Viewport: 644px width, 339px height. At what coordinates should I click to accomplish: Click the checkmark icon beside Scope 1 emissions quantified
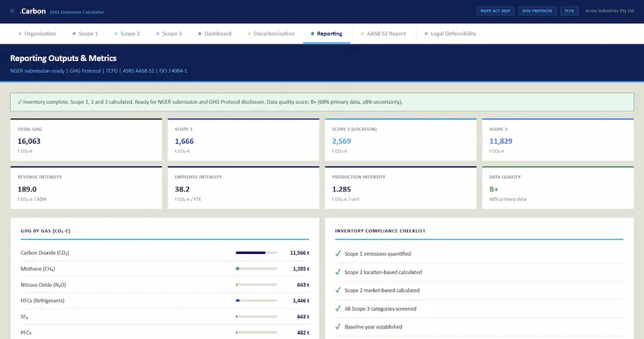click(338, 253)
